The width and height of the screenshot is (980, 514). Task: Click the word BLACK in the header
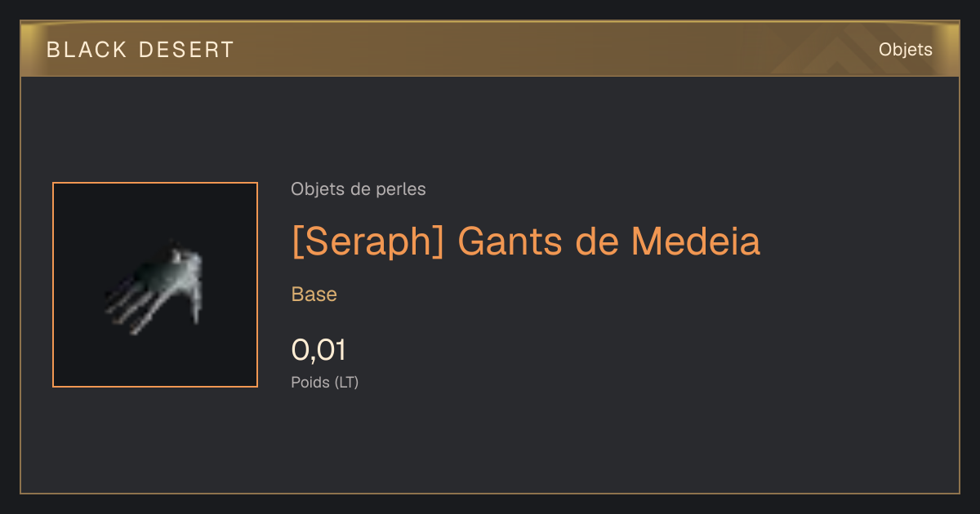[x=87, y=50]
